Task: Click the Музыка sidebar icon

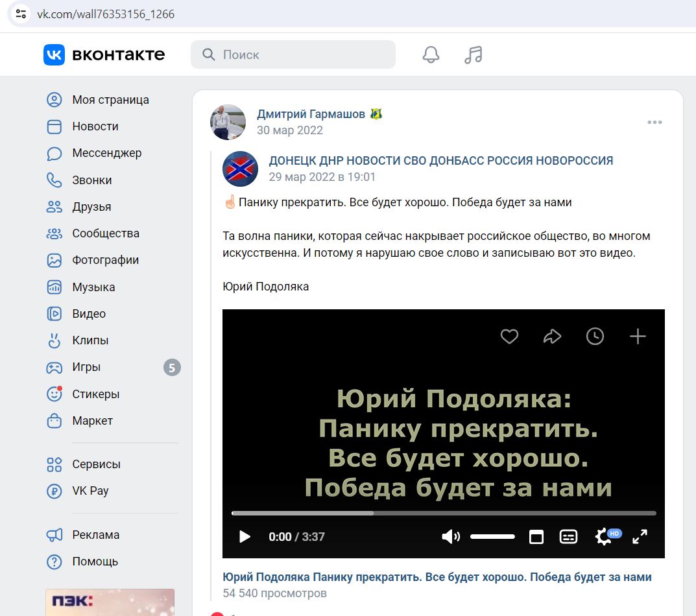Action: point(54,287)
